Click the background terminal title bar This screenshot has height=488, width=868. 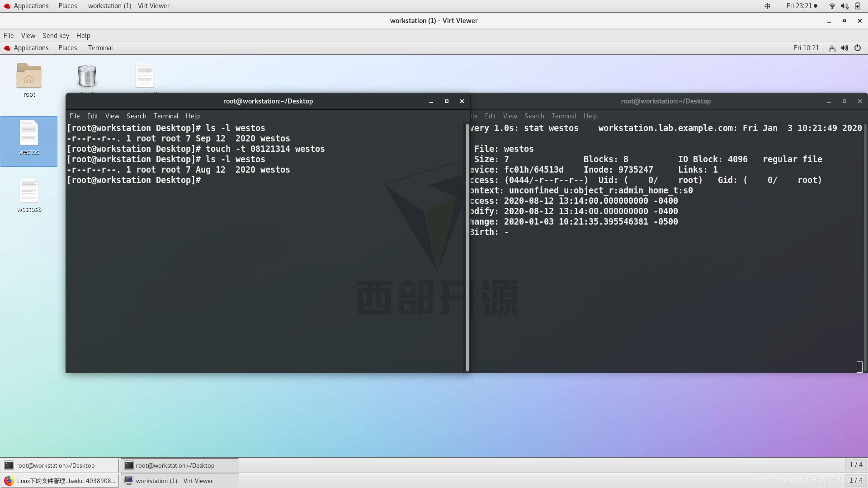[x=666, y=101]
